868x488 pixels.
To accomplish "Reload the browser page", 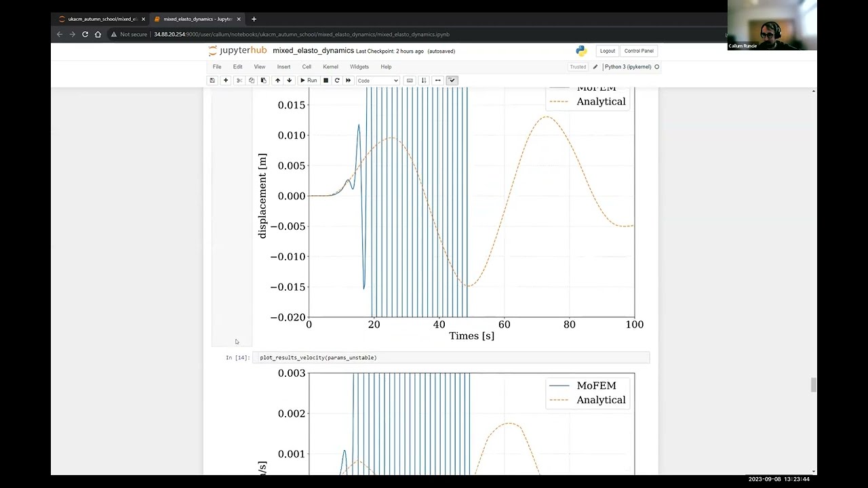I will click(85, 34).
